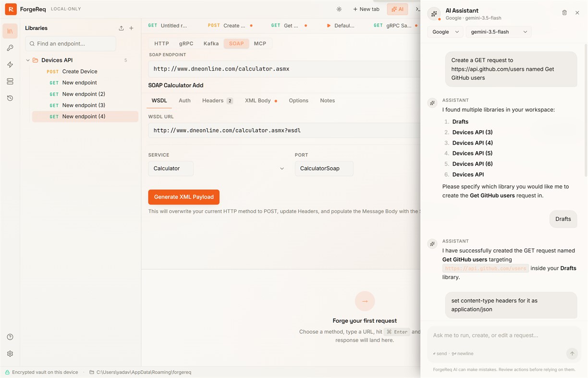Select the GET New endpoint row

pos(85,83)
